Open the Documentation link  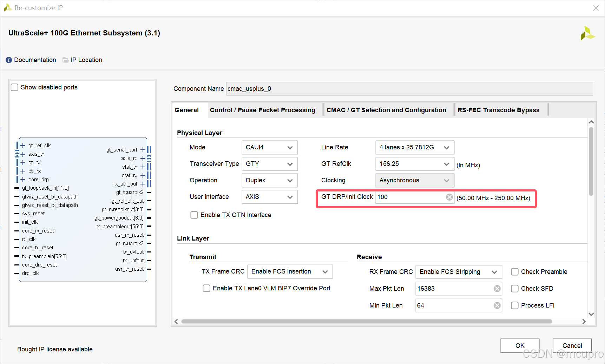pos(35,60)
